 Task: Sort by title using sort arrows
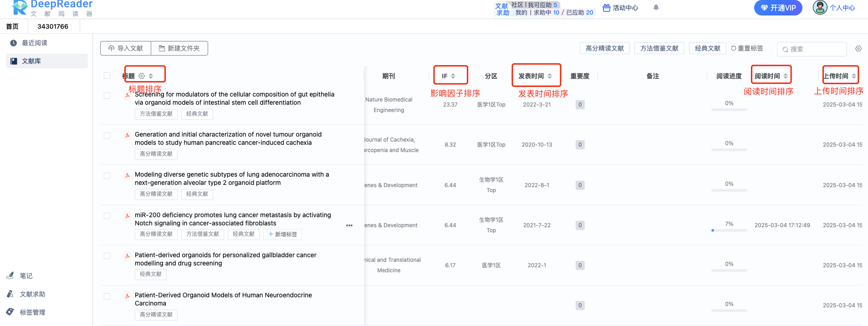[x=151, y=76]
